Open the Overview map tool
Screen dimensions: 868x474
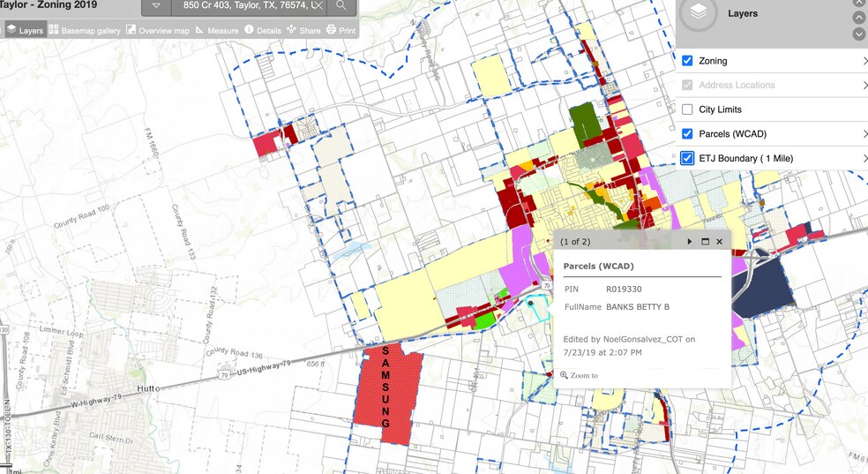pyautogui.click(x=157, y=31)
